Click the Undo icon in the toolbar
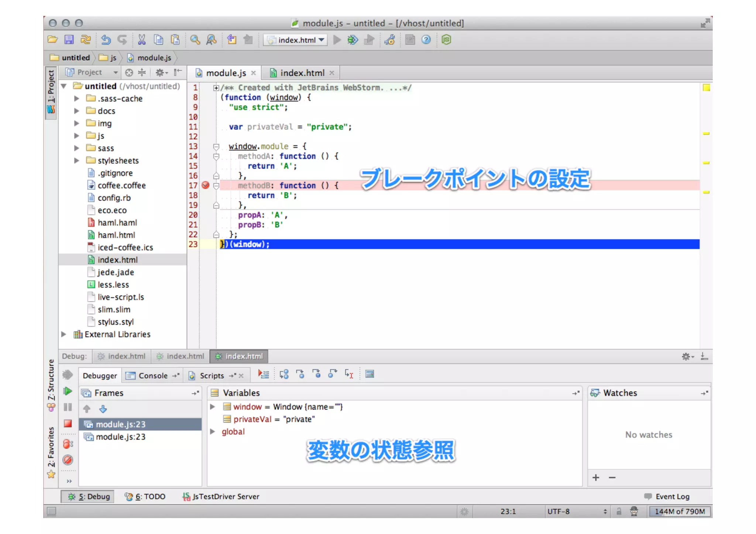Viewport: 756px width, 534px height. (x=106, y=39)
